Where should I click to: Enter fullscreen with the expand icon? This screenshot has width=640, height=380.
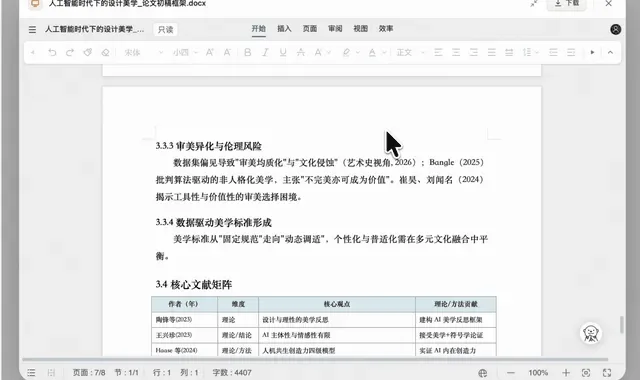(x=607, y=373)
